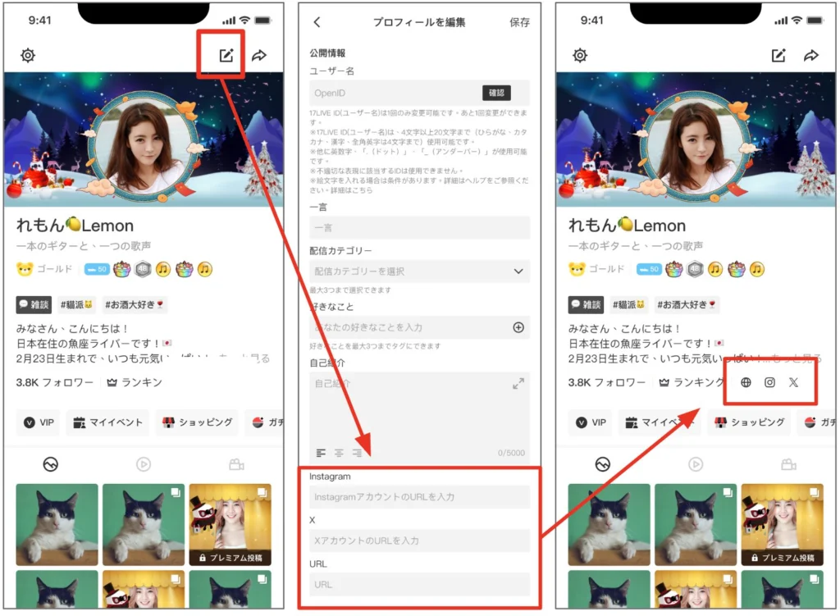Go back with arrow on profile edit screen

coord(317,22)
